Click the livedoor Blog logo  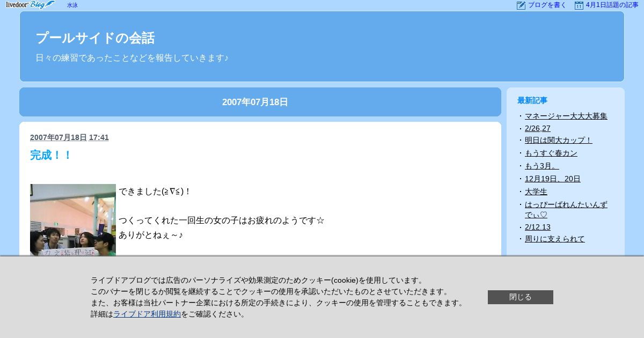(x=31, y=5)
